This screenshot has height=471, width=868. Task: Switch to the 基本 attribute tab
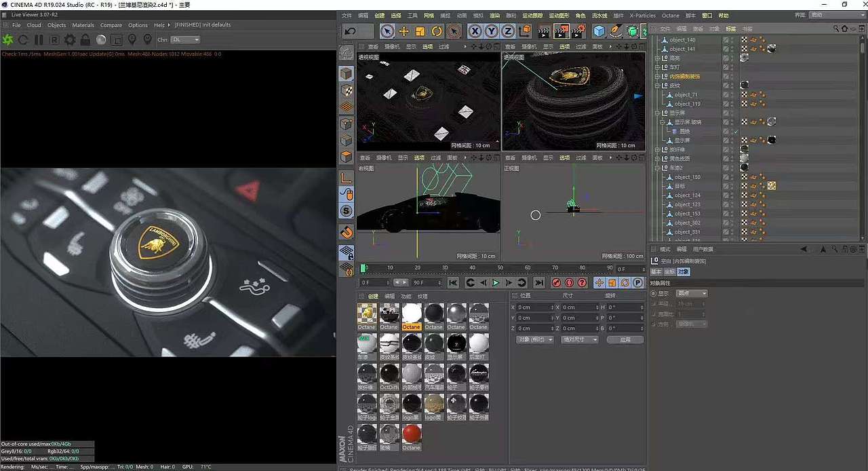click(x=656, y=271)
